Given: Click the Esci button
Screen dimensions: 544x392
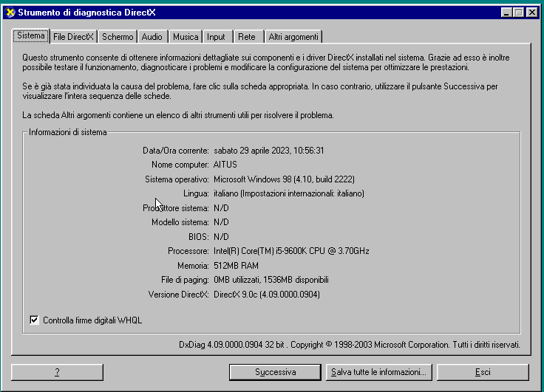Looking at the screenshot, I should 483,372.
